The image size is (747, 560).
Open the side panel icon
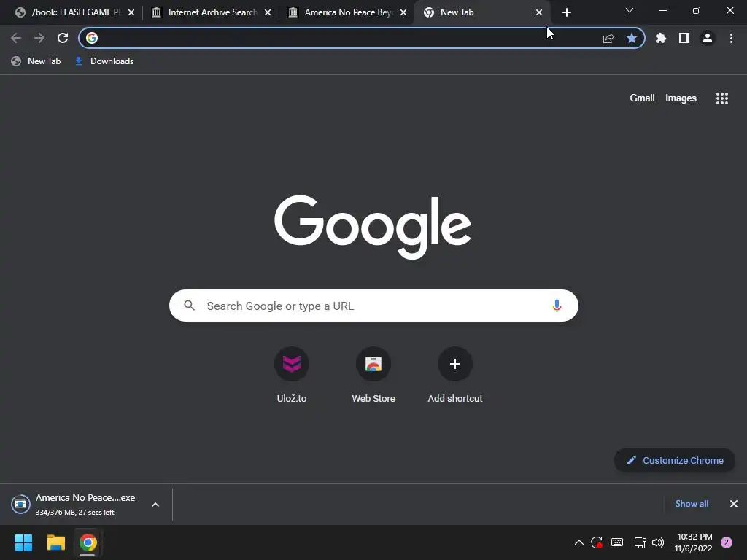pos(684,38)
